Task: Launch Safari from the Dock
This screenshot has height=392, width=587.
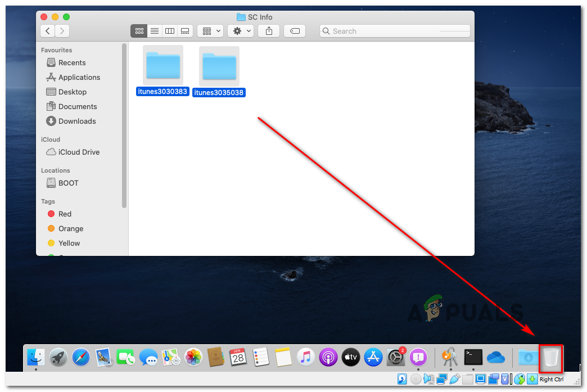Action: tap(81, 357)
